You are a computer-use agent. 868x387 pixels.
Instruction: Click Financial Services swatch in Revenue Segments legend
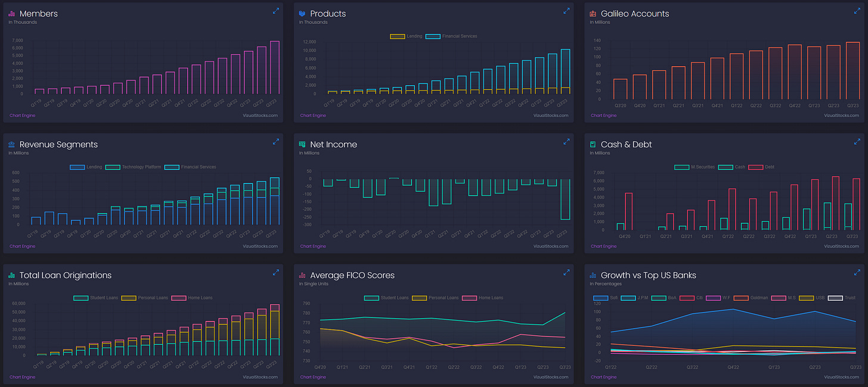(172, 167)
